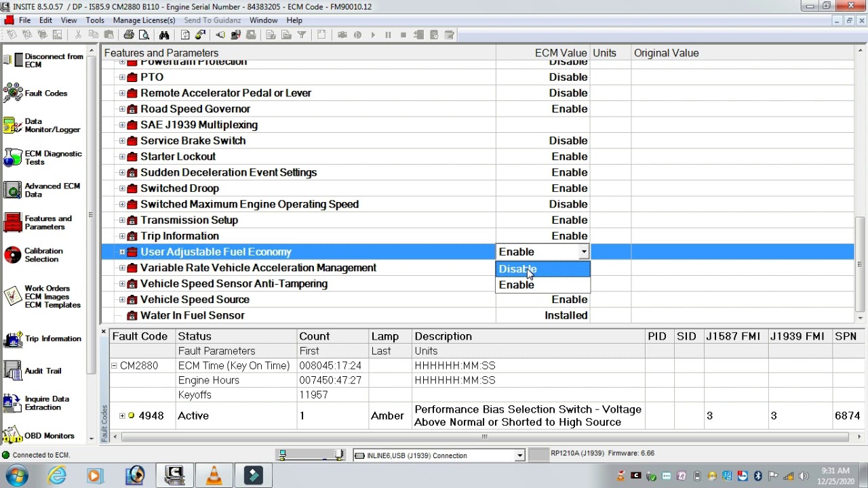This screenshot has width=868, height=488.
Task: Open the Tools menu
Action: [95, 20]
